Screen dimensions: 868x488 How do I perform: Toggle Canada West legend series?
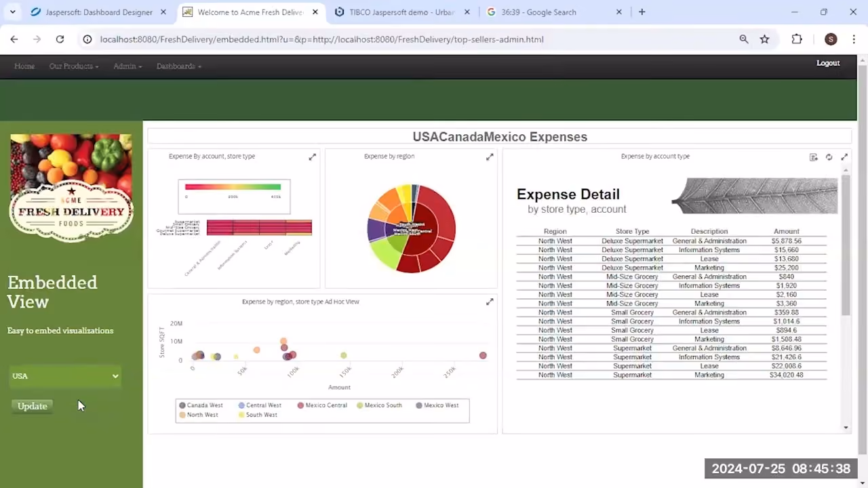coord(201,405)
